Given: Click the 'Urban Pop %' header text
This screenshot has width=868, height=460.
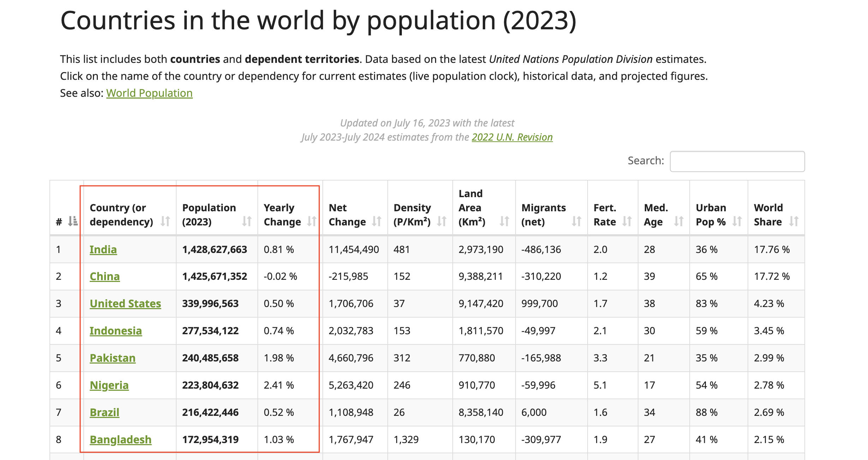Looking at the screenshot, I should (x=711, y=214).
